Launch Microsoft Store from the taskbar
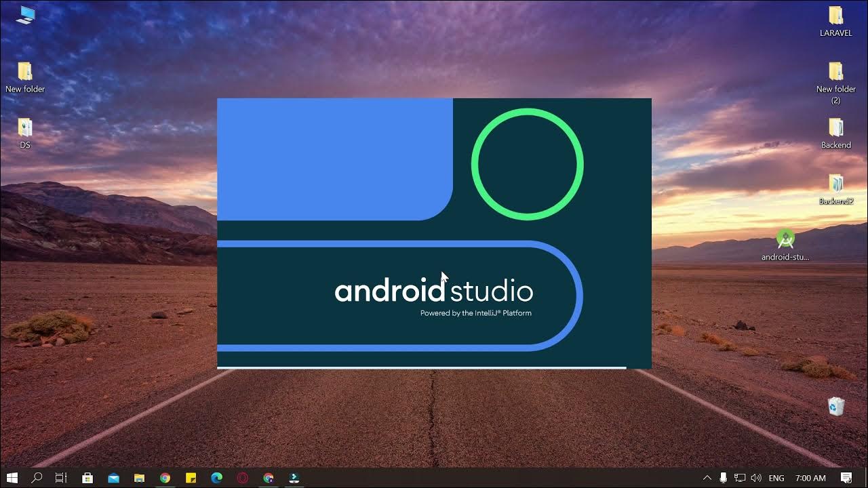 click(87, 478)
